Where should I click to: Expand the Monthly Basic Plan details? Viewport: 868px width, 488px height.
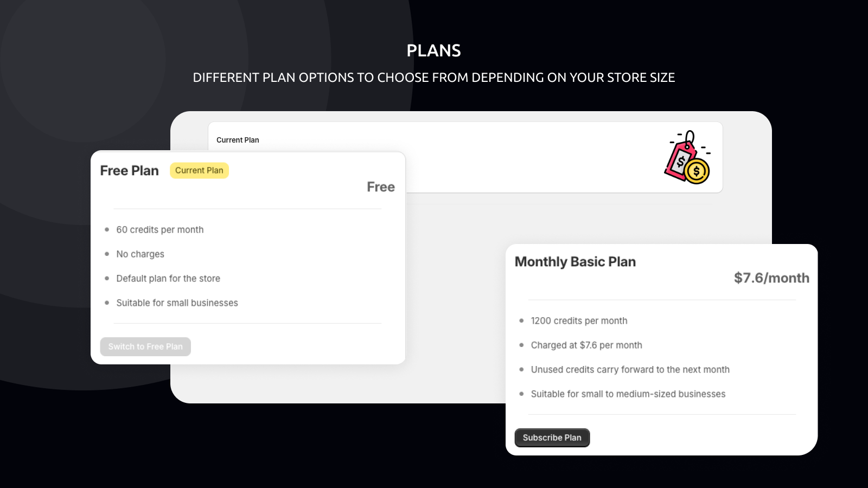click(661, 357)
